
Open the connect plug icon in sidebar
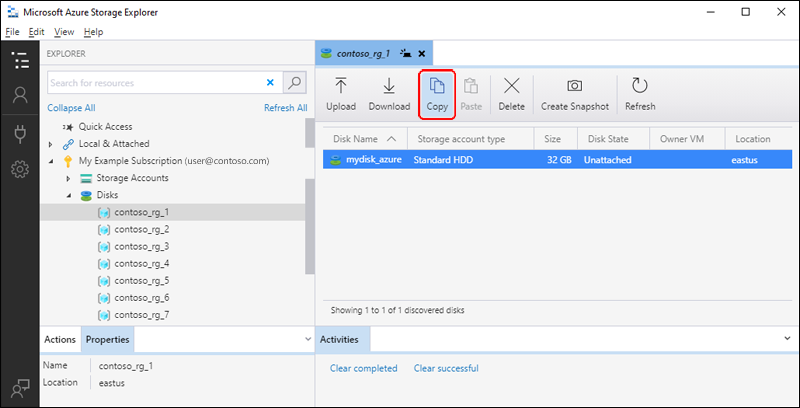20,133
